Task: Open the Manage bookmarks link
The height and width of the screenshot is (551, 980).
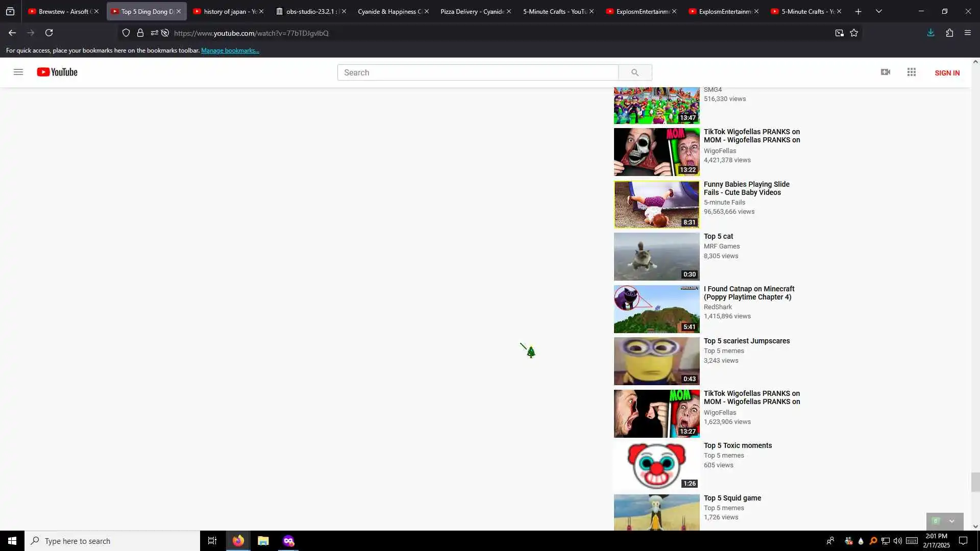Action: point(230,51)
